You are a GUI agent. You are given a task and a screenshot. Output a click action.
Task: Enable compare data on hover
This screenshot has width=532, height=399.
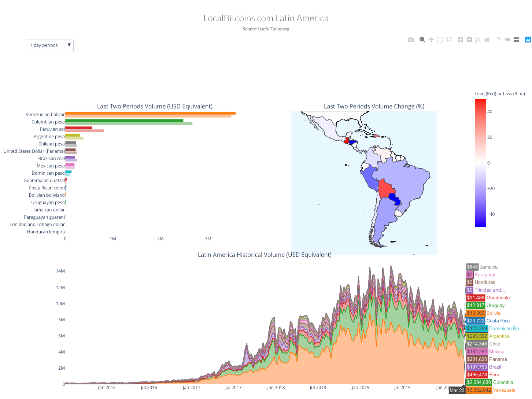(516, 40)
